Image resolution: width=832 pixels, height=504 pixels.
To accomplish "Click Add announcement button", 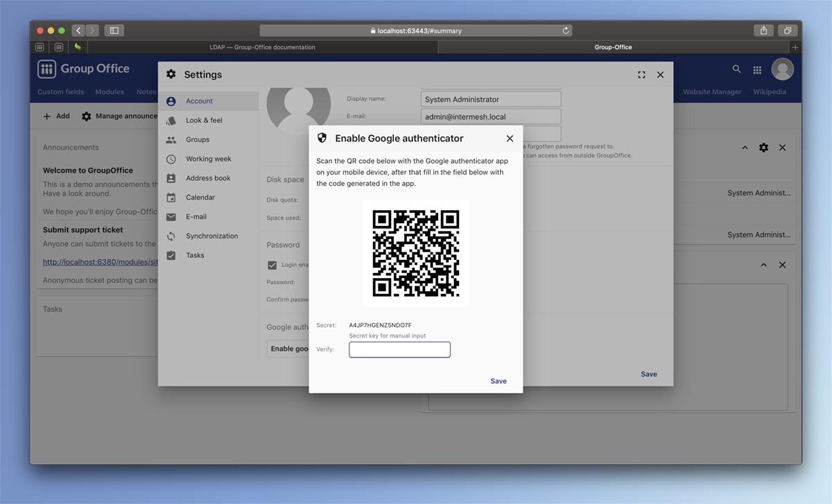I will point(56,116).
